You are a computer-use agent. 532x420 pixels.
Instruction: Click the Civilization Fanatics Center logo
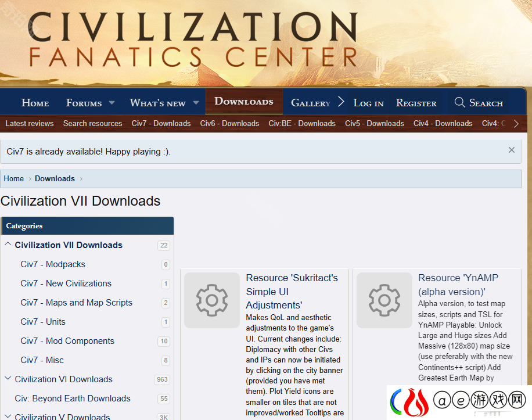coord(193,40)
